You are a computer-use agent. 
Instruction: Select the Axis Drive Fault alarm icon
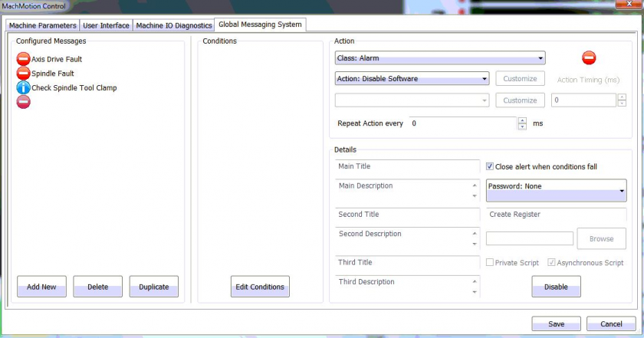pyautogui.click(x=24, y=59)
